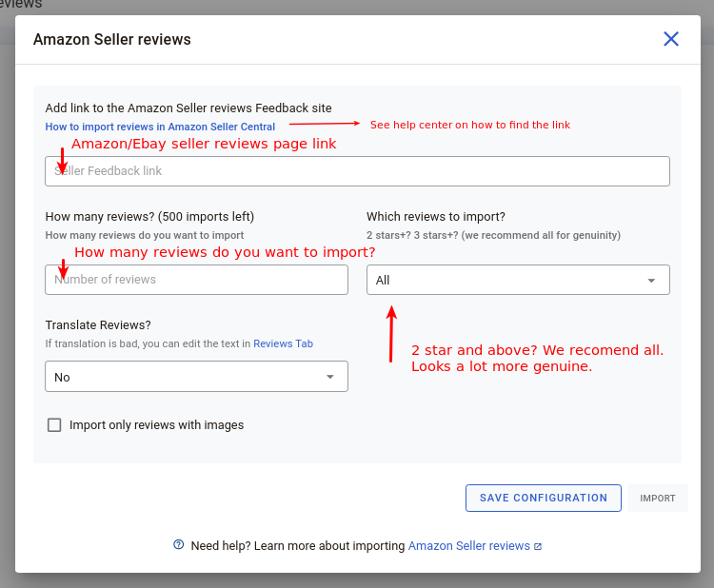The width and height of the screenshot is (714, 588).
Task: Close the Amazon Seller reviews dialog
Action: point(671,39)
